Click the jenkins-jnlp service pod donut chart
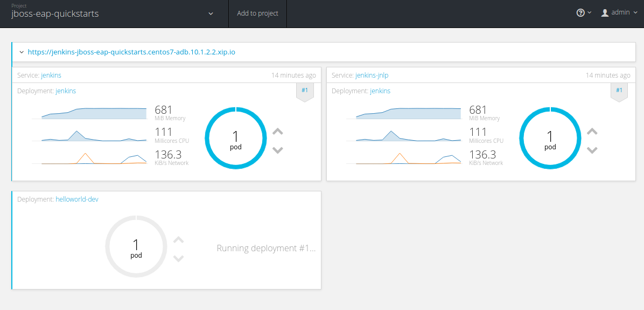Viewport: 644px width, 310px height. click(550, 138)
